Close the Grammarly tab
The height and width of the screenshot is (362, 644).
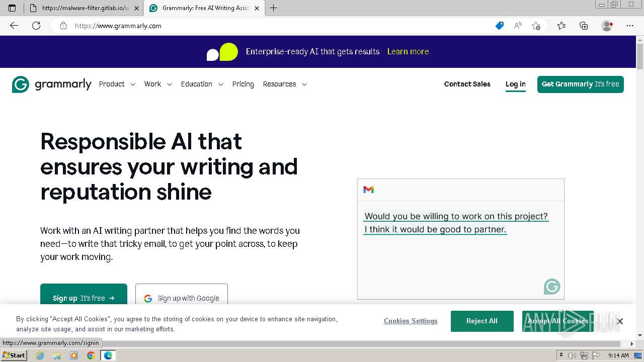(x=257, y=8)
